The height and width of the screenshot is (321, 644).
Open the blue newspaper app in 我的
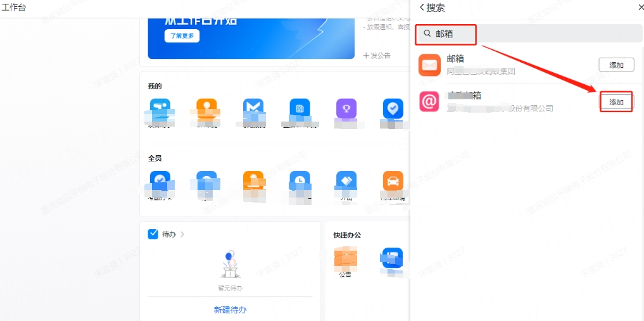coord(300,109)
